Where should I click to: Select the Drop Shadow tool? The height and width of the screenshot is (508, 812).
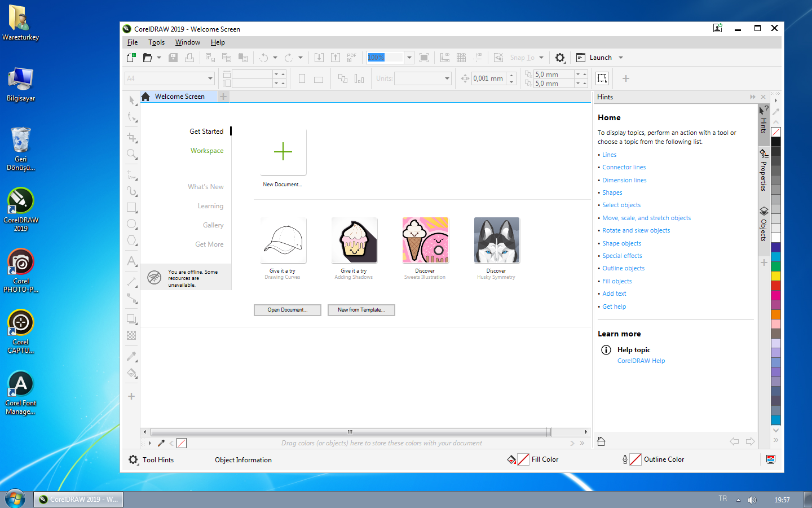(x=132, y=319)
